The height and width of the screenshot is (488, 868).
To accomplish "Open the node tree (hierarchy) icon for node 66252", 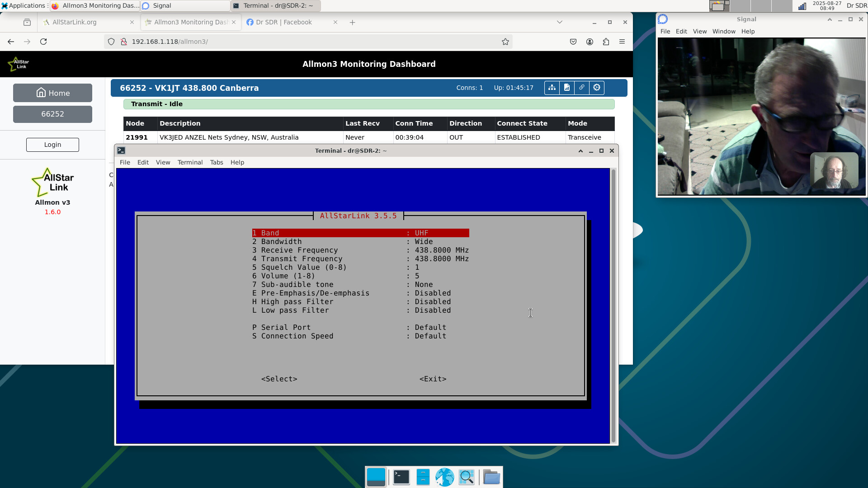I will coord(552,88).
